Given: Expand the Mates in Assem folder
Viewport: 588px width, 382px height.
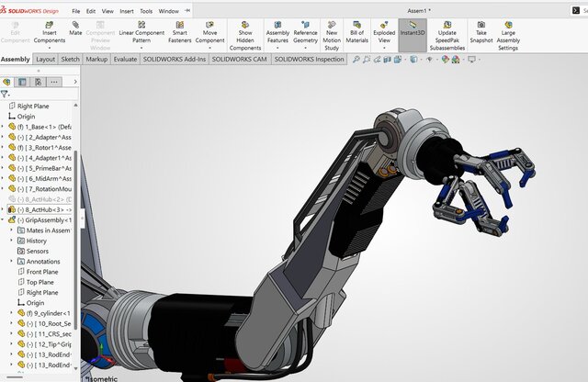Looking at the screenshot, I should 11,230.
